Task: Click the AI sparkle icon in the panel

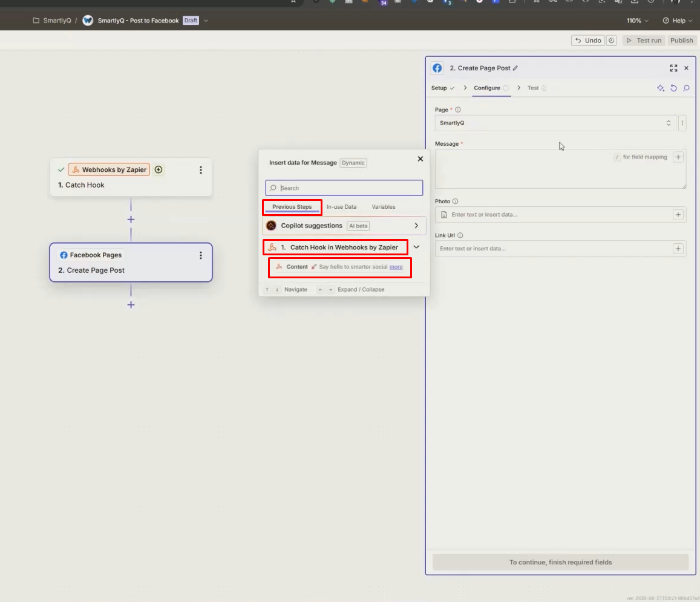Action: pyautogui.click(x=661, y=88)
